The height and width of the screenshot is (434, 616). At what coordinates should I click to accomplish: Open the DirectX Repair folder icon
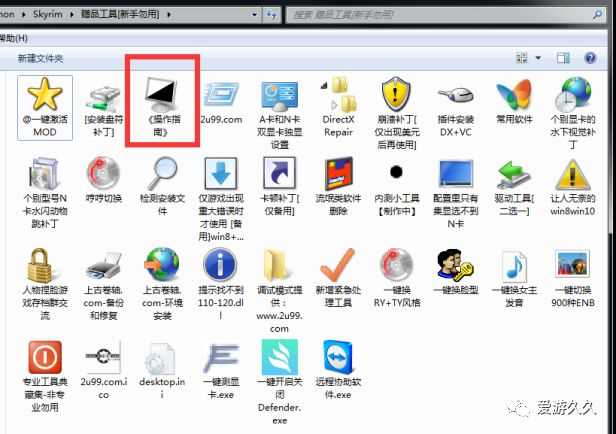tap(339, 94)
